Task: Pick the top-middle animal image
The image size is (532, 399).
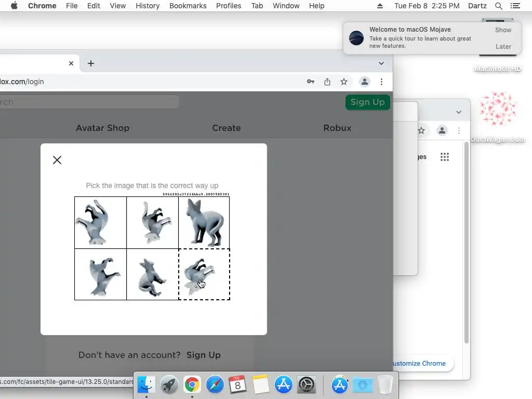Action: 152,222
